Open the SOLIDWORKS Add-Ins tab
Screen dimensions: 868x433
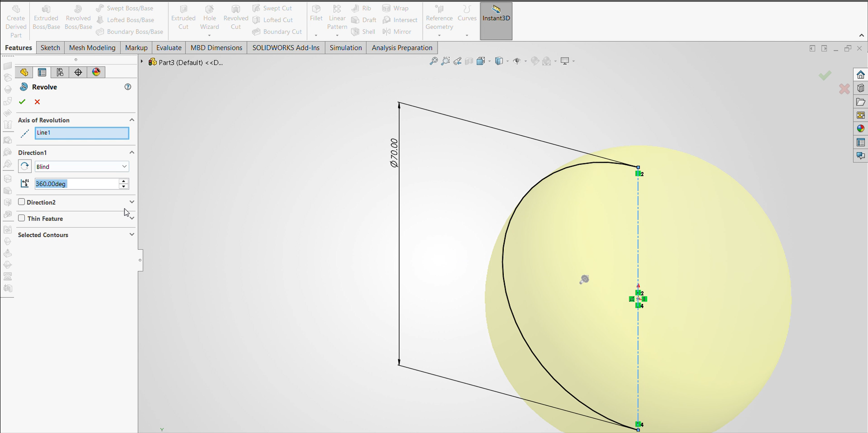(286, 48)
